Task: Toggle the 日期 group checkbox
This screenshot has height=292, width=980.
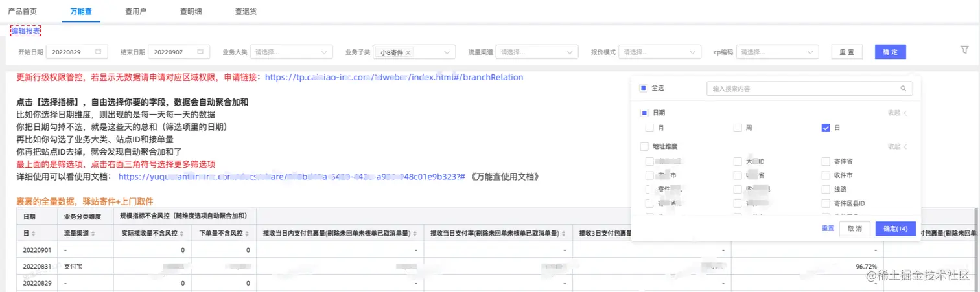Action: pyautogui.click(x=644, y=113)
